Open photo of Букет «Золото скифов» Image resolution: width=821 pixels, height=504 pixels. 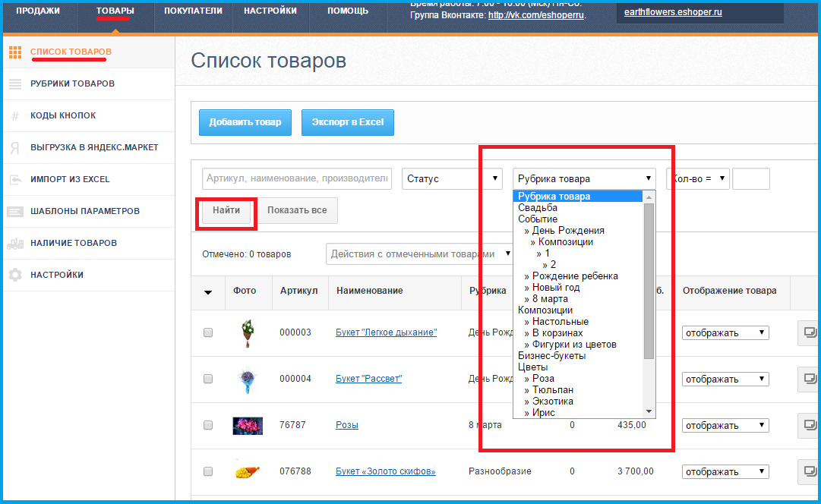(x=247, y=471)
